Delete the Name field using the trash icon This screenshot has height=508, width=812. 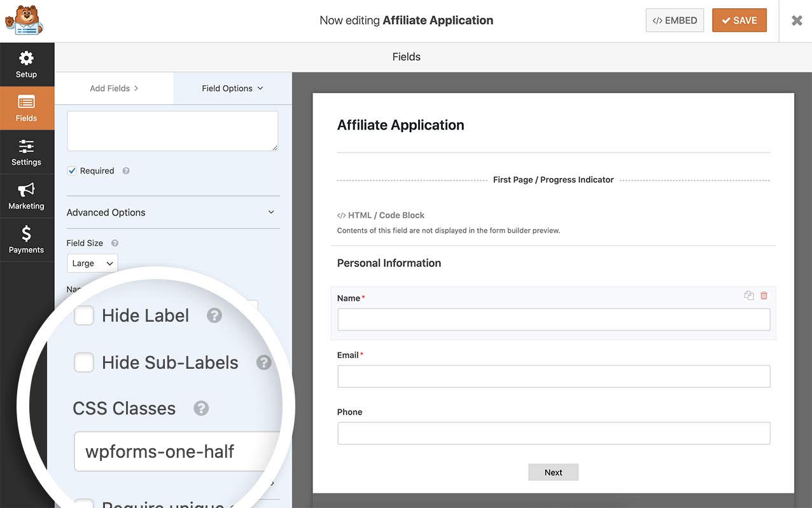click(764, 295)
